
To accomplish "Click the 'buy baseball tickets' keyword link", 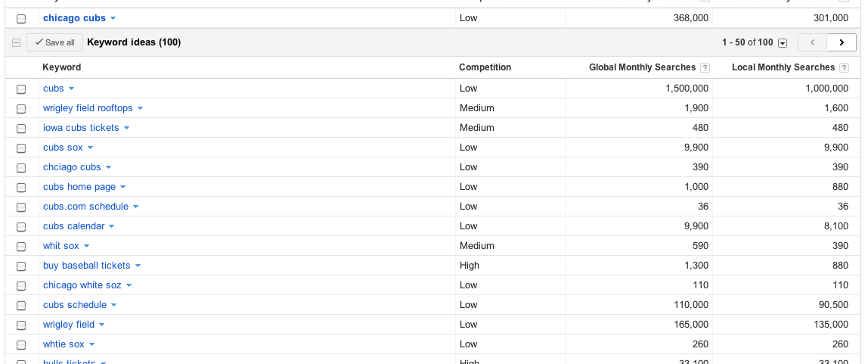I will (x=86, y=266).
